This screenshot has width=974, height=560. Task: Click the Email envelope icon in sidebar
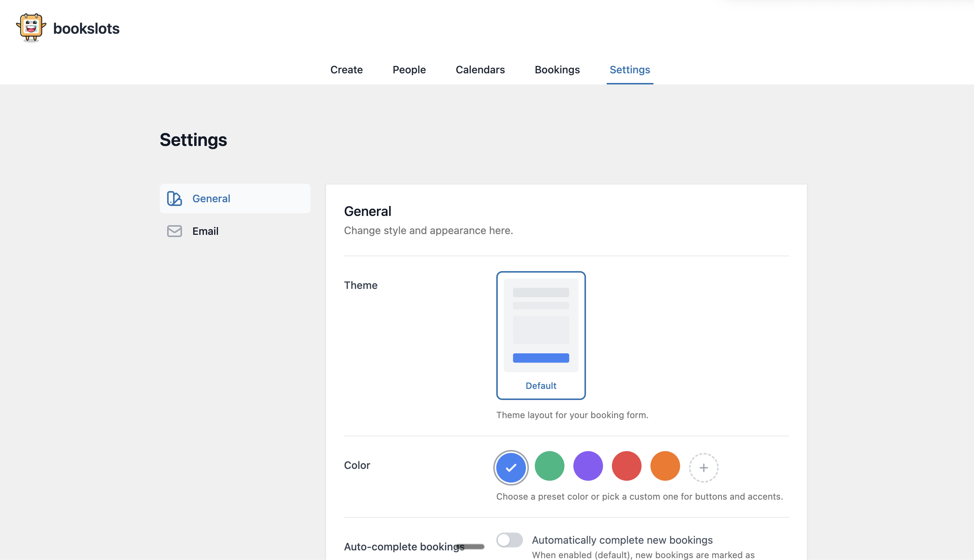(174, 231)
